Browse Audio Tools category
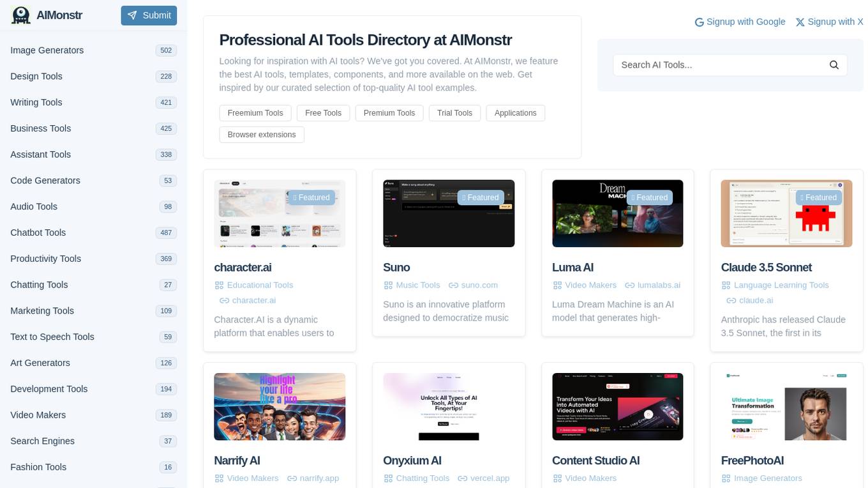 point(93,207)
